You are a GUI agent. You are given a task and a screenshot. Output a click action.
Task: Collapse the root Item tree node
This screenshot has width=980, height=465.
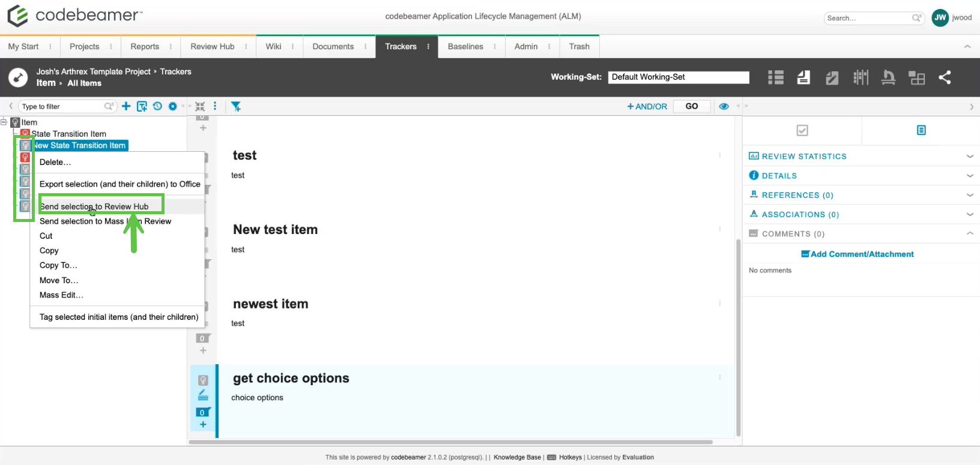(x=4, y=122)
